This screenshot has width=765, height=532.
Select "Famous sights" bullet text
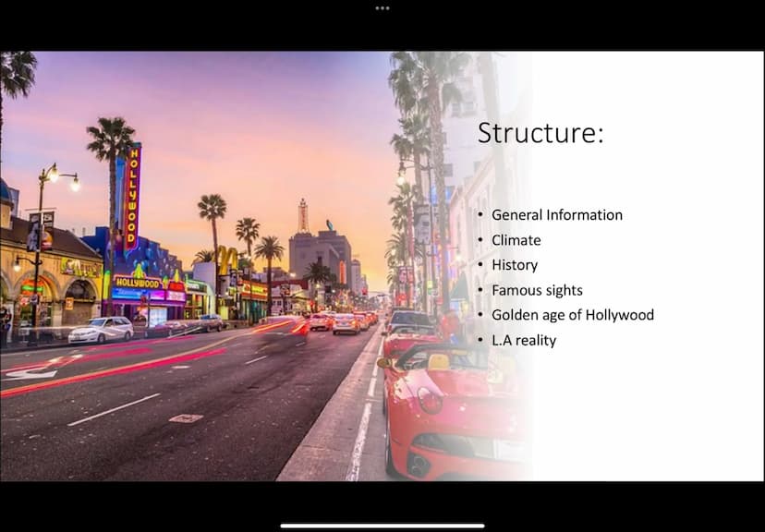(537, 291)
